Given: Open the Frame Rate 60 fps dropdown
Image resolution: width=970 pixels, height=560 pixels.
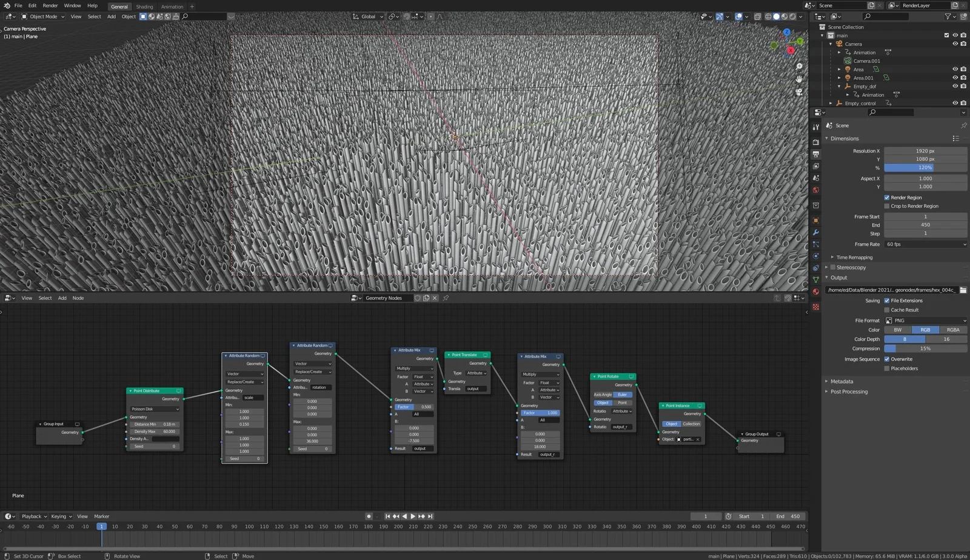Looking at the screenshot, I should (925, 244).
